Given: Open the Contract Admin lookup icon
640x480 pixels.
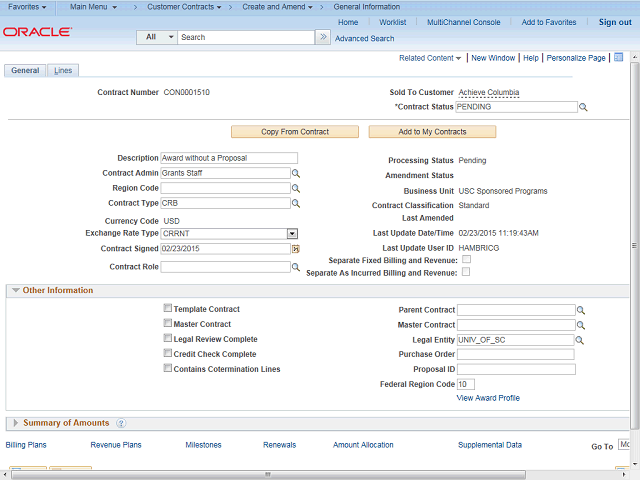Looking at the screenshot, I should tap(296, 173).
